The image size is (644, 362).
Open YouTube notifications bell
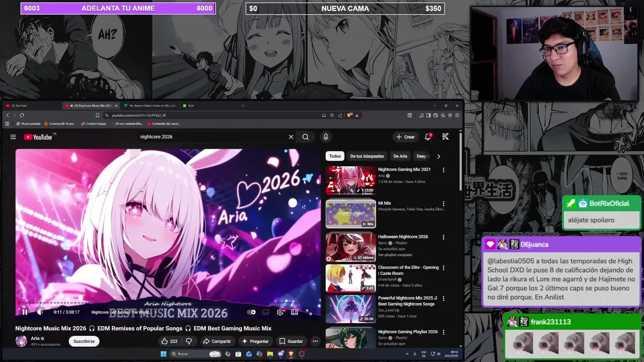(x=428, y=137)
